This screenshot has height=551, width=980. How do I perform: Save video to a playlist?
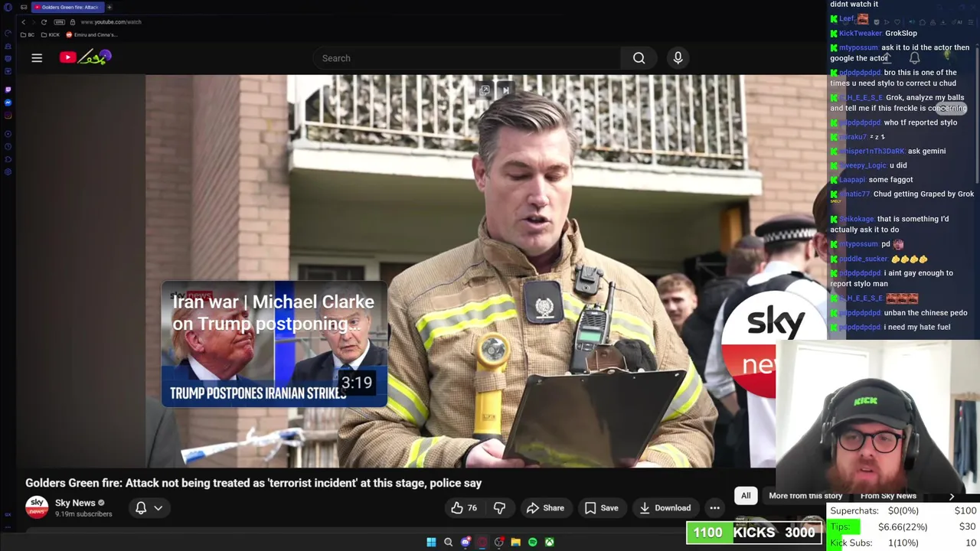601,507
